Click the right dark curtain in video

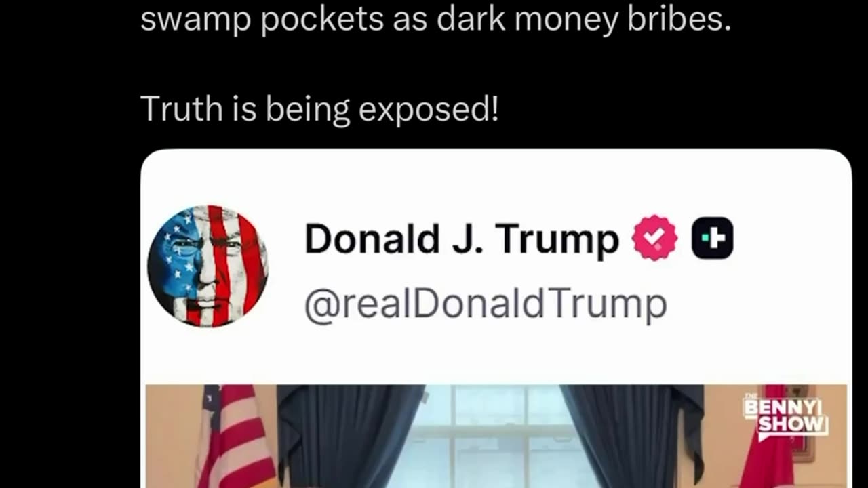coord(632,436)
